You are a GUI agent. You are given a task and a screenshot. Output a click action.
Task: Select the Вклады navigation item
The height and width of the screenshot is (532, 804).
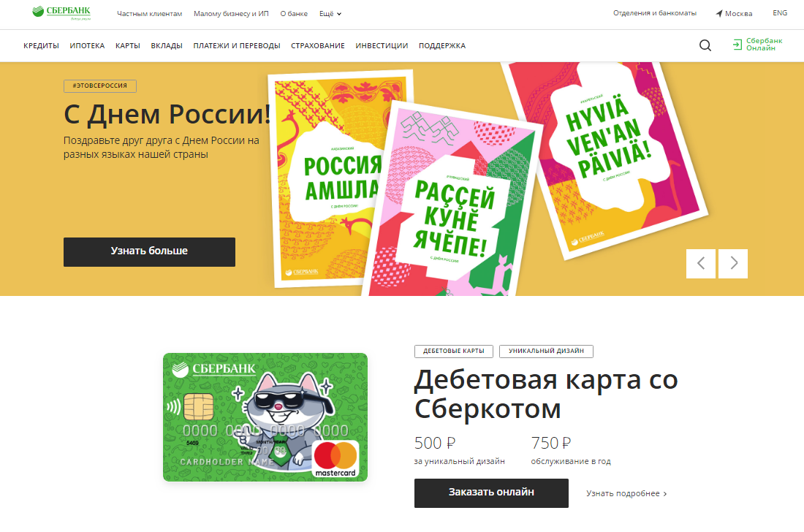tap(167, 45)
